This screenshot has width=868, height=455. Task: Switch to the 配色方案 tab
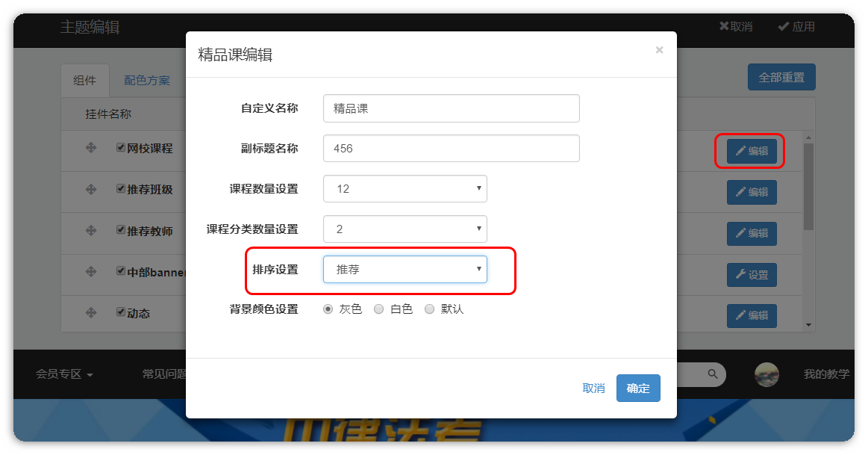pyautogui.click(x=147, y=81)
